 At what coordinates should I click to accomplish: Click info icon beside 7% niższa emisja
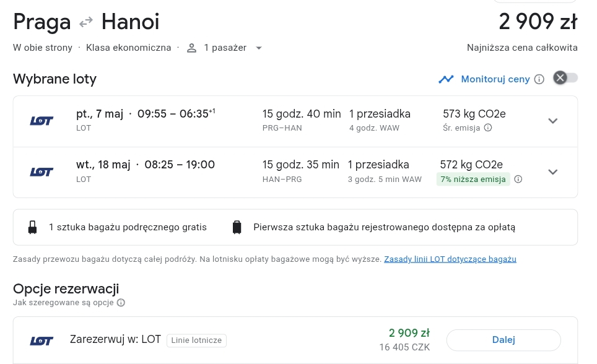[518, 179]
